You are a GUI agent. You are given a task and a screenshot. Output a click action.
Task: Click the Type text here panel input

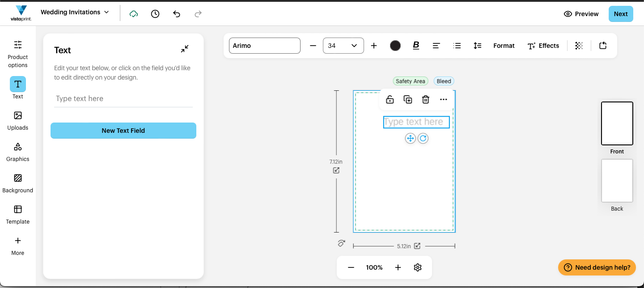pyautogui.click(x=123, y=98)
